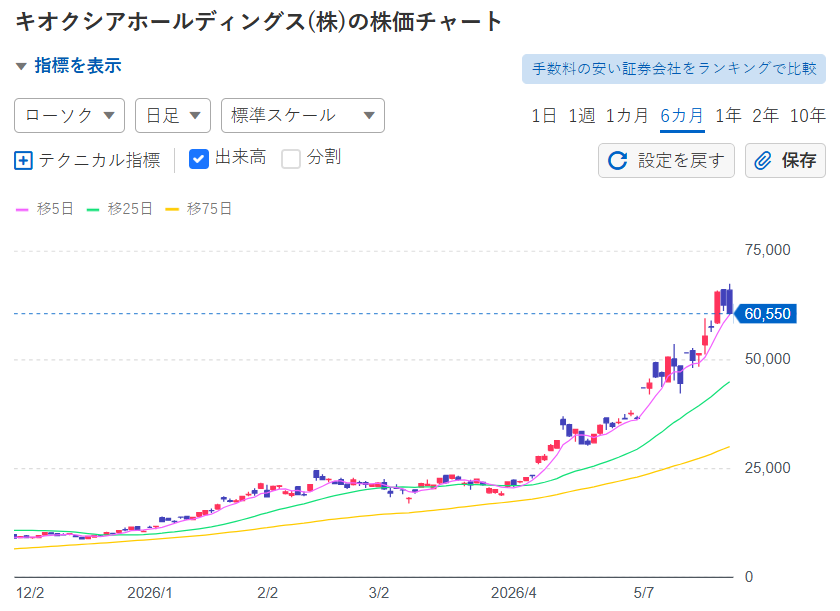Click the yellow 移75日 legend swatch

171,209
